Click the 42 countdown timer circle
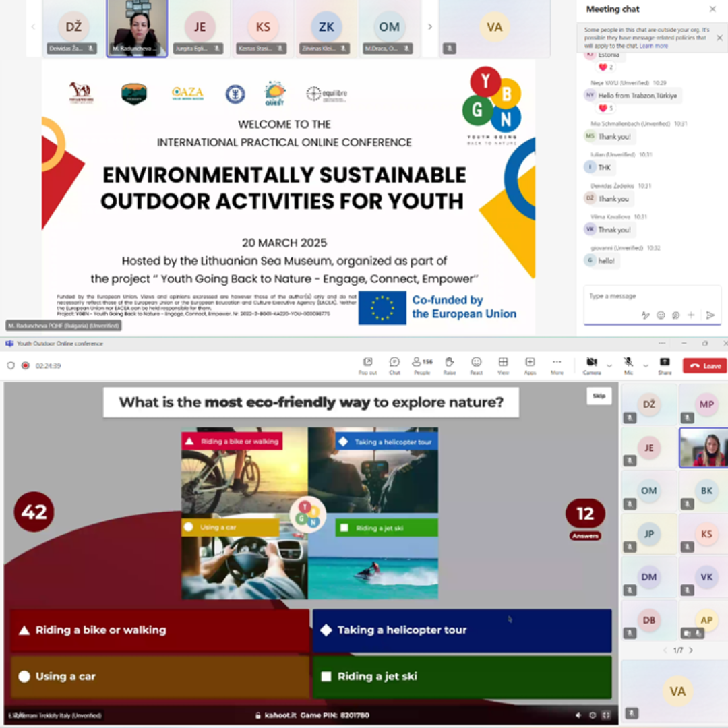The image size is (728, 728). (x=34, y=512)
